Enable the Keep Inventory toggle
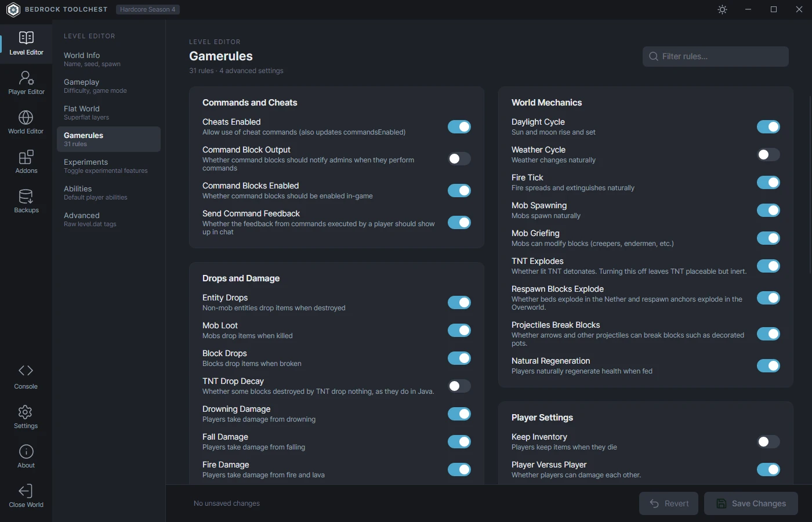 tap(768, 441)
